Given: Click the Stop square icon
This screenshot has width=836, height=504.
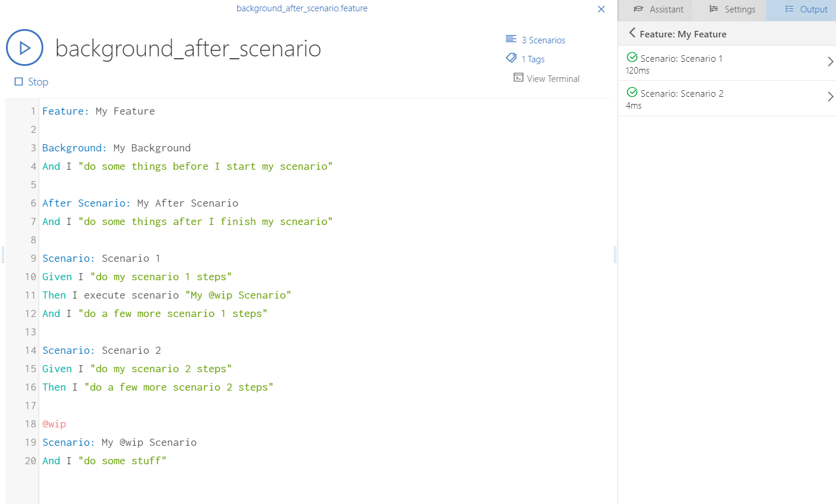Looking at the screenshot, I should (x=18, y=82).
